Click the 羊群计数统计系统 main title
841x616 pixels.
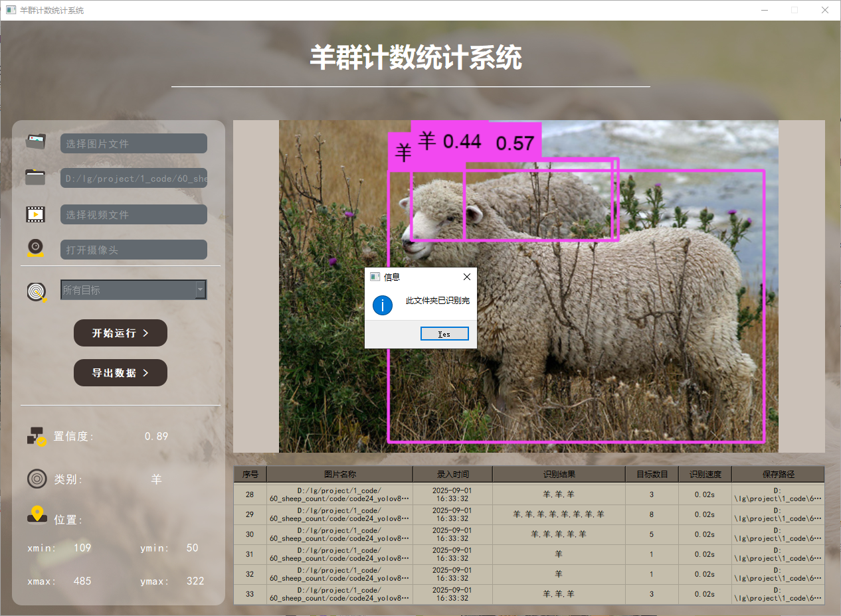pos(416,58)
